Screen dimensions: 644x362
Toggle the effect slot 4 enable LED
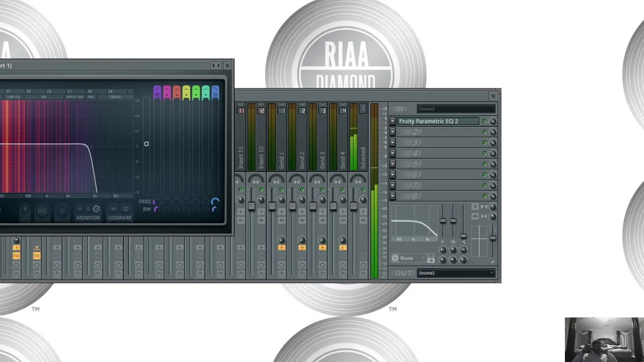[485, 153]
